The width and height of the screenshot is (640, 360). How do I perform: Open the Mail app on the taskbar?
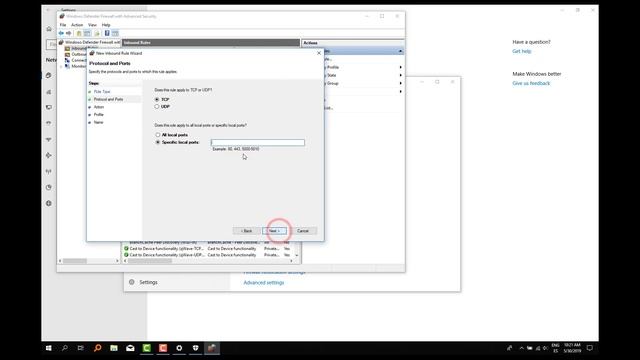pyautogui.click(x=130, y=348)
